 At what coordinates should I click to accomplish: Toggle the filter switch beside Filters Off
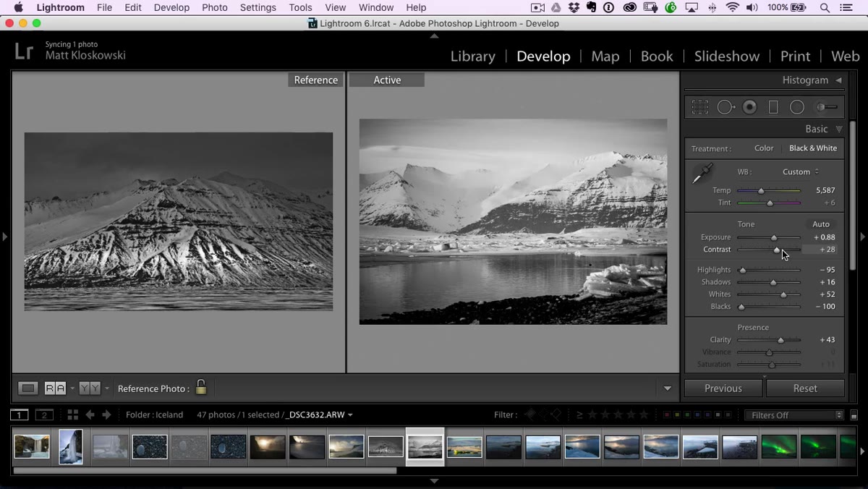(854, 415)
